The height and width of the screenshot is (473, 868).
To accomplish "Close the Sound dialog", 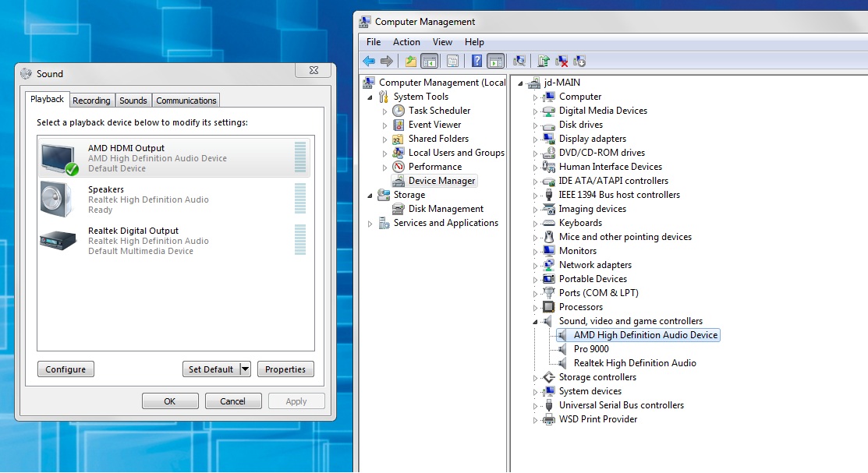I will (x=314, y=70).
